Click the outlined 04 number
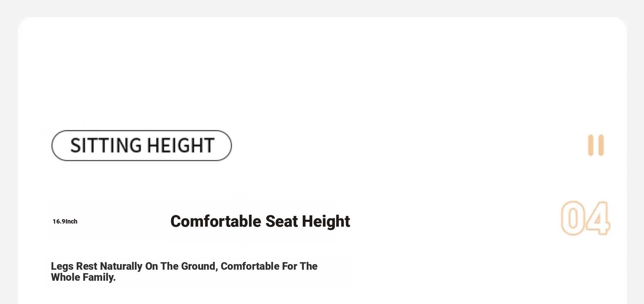This screenshot has width=644, height=304. pos(585,218)
